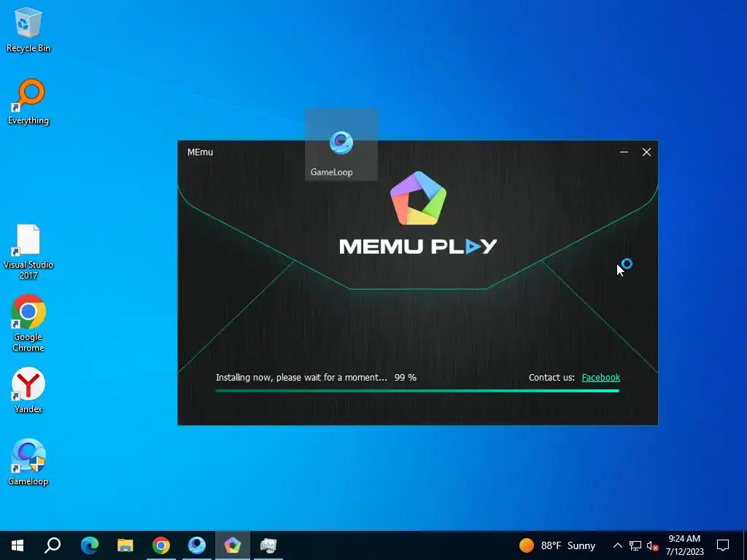Image resolution: width=747 pixels, height=560 pixels.
Task: Expand the hidden system tray icons chevron
Action: pos(617,545)
